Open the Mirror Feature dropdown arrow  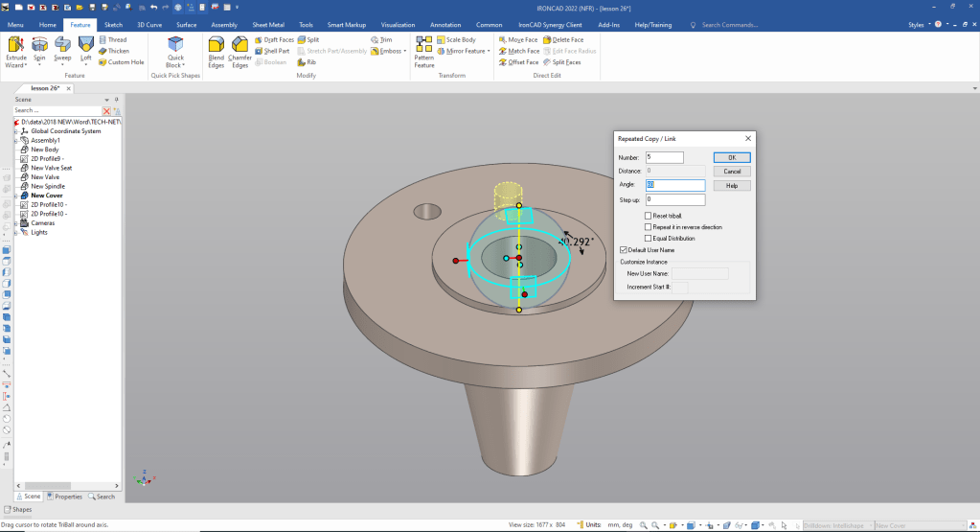click(x=490, y=51)
